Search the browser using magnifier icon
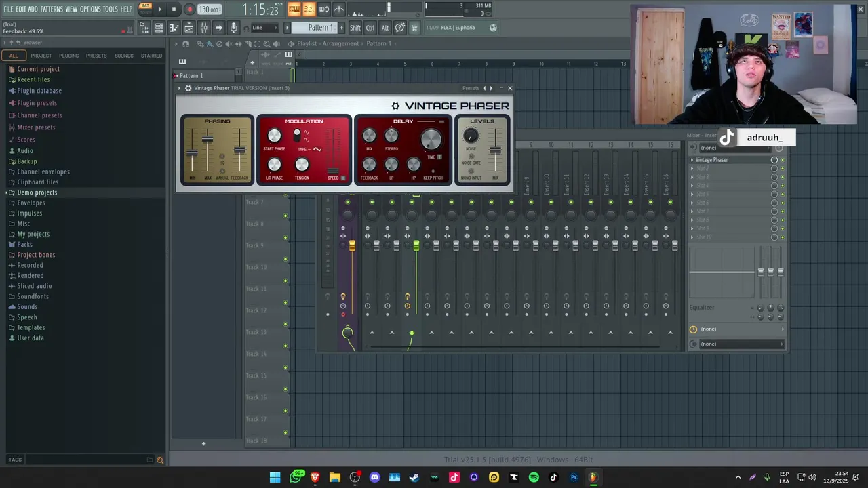This screenshot has height=488, width=868. pos(160,460)
